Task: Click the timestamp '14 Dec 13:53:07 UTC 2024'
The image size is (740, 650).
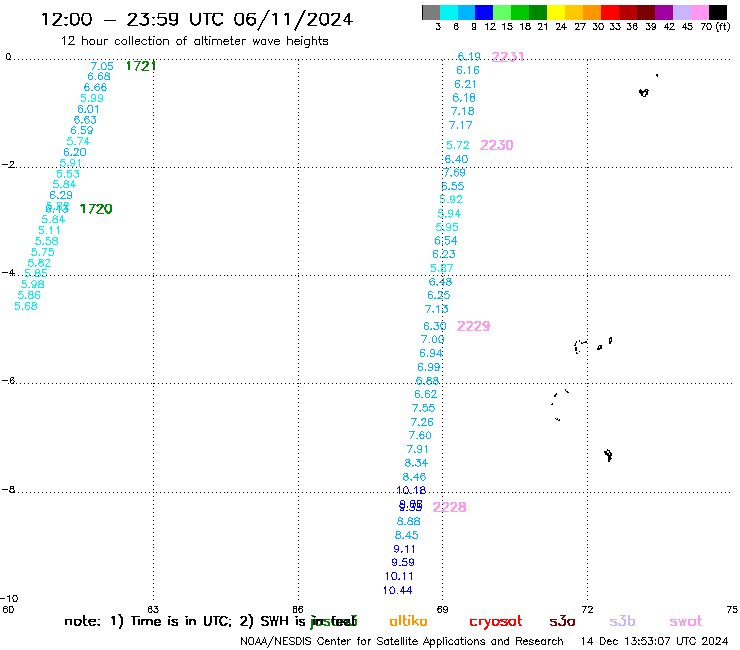Action: (654, 642)
